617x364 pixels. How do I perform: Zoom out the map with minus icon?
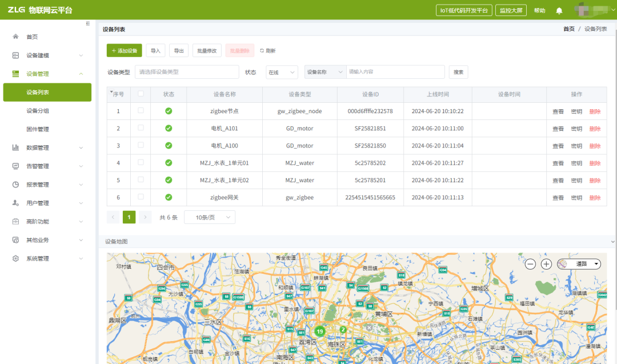click(x=530, y=264)
